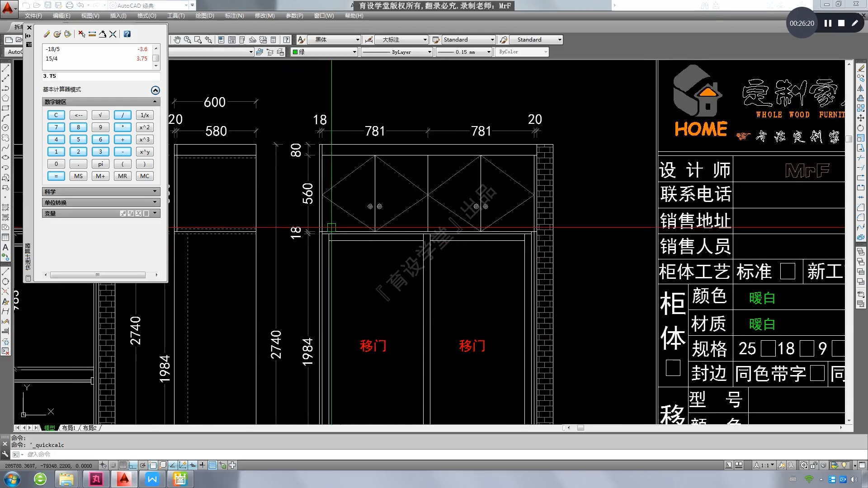Open the 文件(F) menu
The image size is (868, 488).
(33, 16)
